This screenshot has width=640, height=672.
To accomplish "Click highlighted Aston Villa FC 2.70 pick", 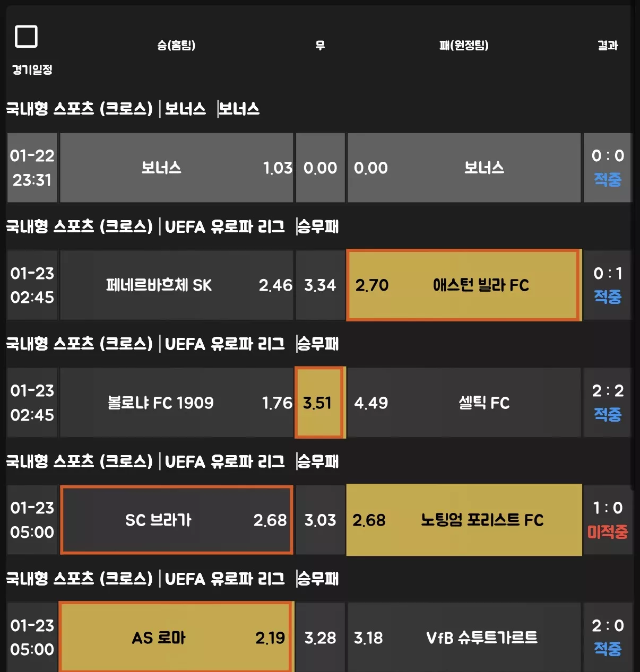I will pos(463,285).
